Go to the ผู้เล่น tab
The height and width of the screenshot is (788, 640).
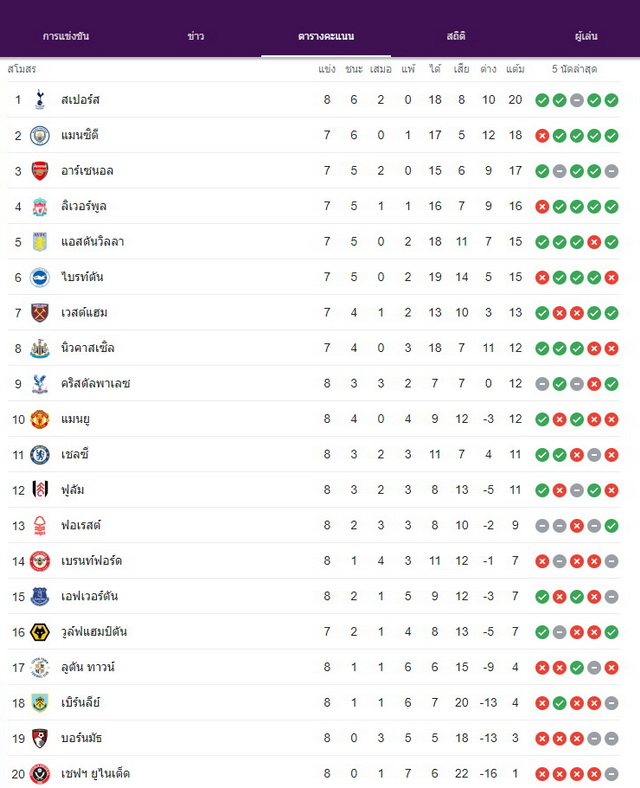(x=586, y=36)
